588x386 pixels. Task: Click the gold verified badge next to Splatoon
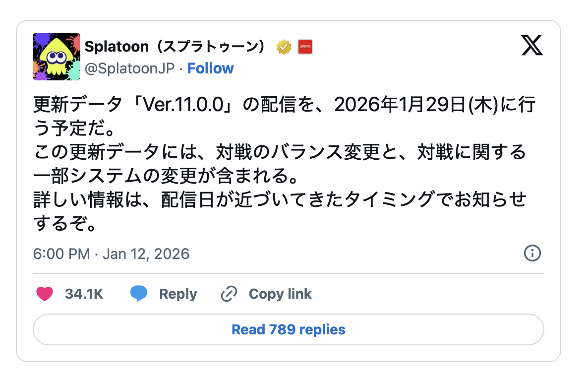[283, 46]
